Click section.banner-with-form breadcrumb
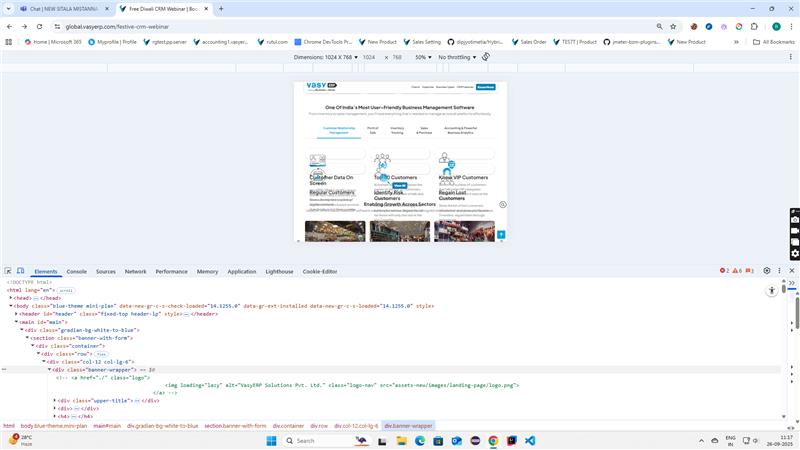Image resolution: width=800 pixels, height=450 pixels. [x=235, y=426]
